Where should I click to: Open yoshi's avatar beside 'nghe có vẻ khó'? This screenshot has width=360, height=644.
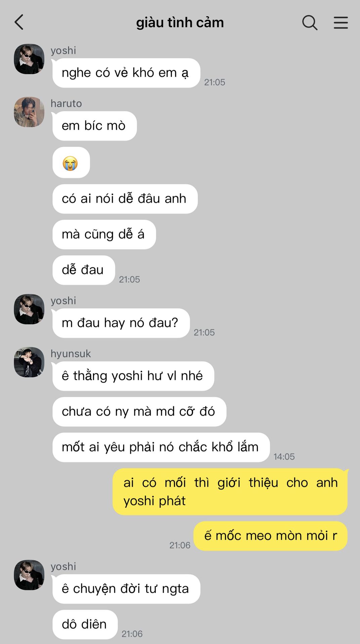[x=29, y=59]
